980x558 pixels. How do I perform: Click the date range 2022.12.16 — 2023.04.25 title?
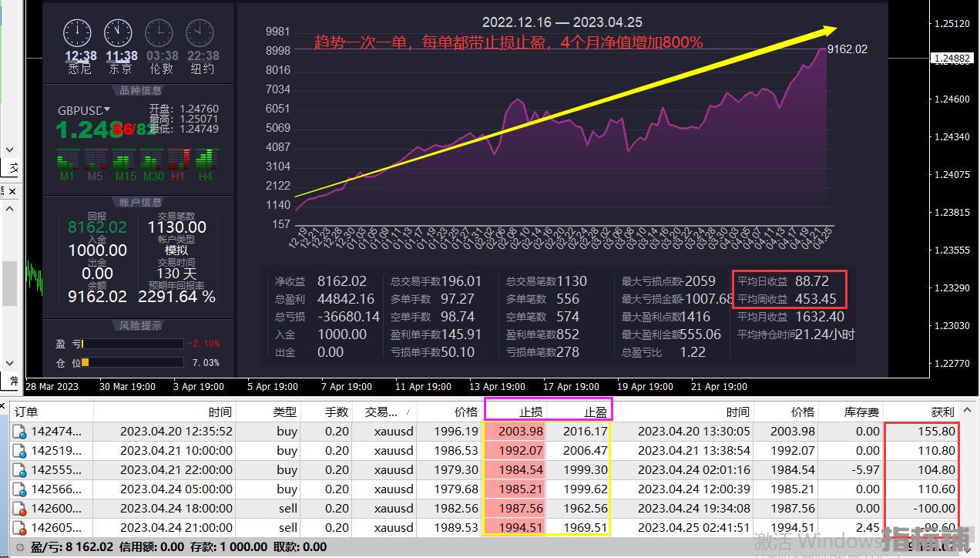tap(562, 22)
